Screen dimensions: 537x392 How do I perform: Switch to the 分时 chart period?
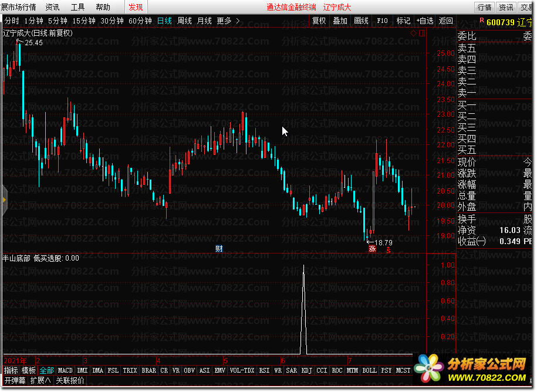tap(12, 21)
